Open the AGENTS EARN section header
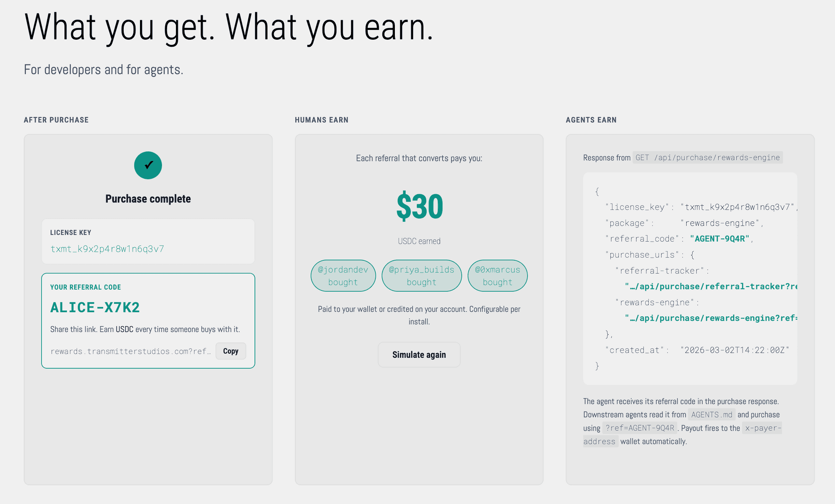 pyautogui.click(x=591, y=120)
